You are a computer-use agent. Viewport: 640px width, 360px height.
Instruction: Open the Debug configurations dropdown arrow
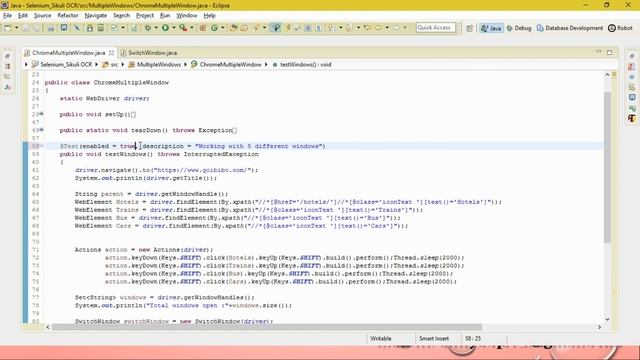click(x=156, y=28)
